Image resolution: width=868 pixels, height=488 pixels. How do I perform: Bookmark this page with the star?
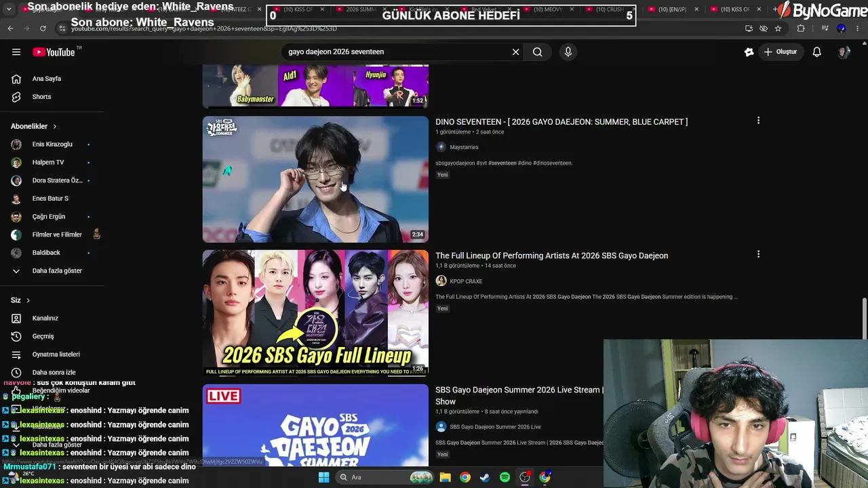pos(778,28)
